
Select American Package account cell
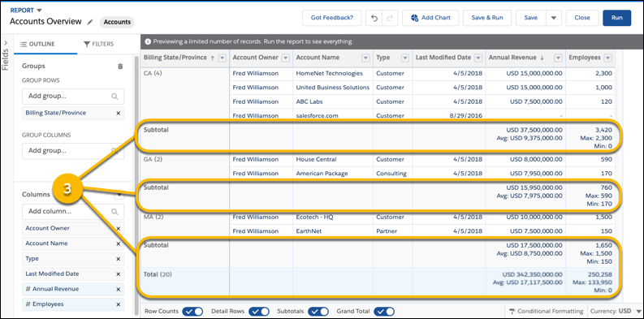[322, 174]
